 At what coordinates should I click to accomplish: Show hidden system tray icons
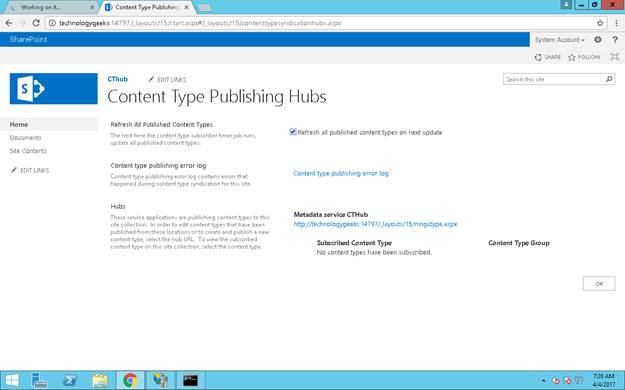coord(544,381)
